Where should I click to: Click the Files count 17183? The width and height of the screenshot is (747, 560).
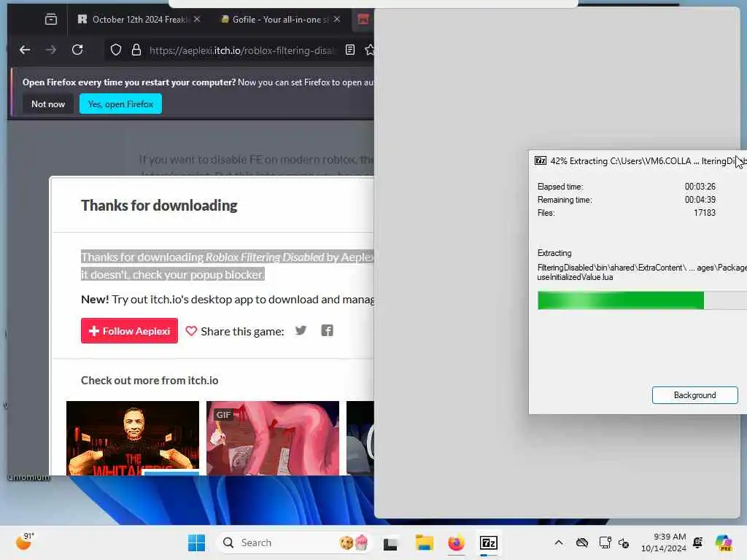pos(705,213)
